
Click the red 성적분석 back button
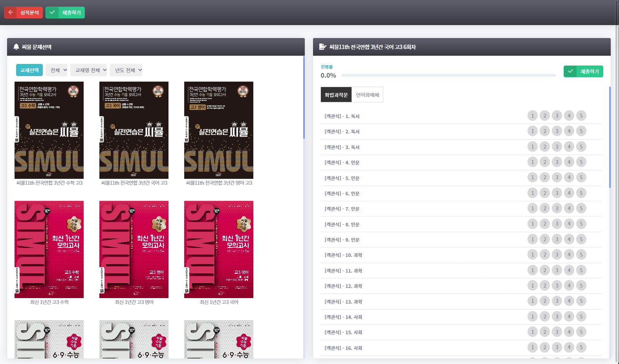[x=24, y=13]
